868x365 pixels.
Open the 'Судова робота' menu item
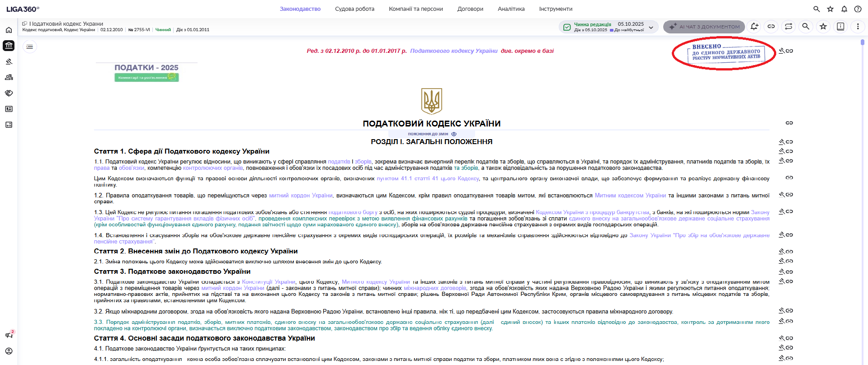pyautogui.click(x=354, y=9)
